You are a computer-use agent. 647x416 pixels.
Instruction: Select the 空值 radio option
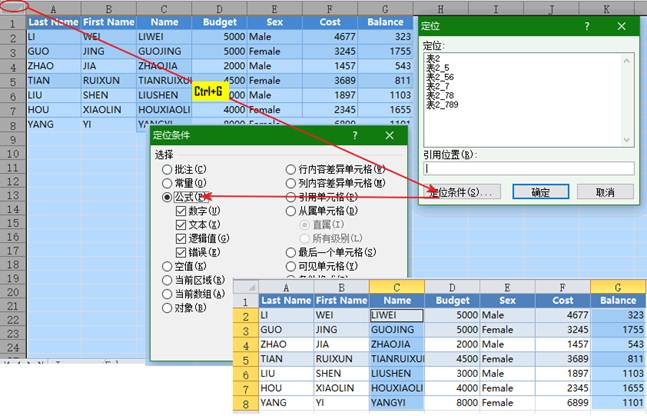click(167, 267)
